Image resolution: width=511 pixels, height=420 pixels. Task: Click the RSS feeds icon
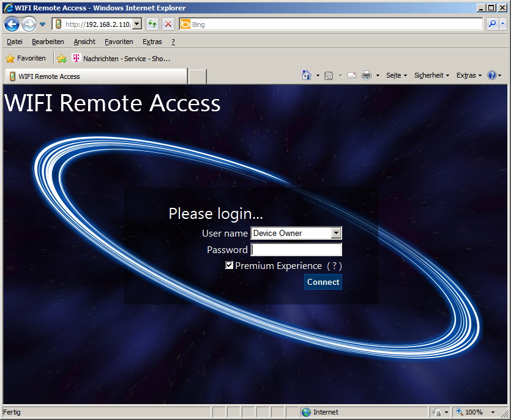click(329, 76)
